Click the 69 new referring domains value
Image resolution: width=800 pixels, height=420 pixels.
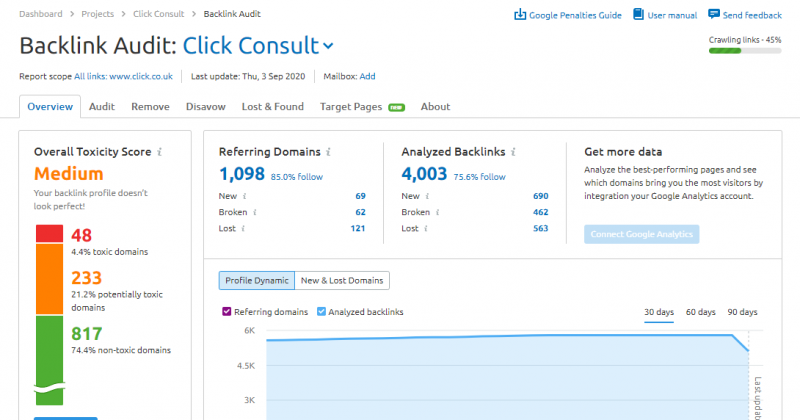pyautogui.click(x=360, y=196)
